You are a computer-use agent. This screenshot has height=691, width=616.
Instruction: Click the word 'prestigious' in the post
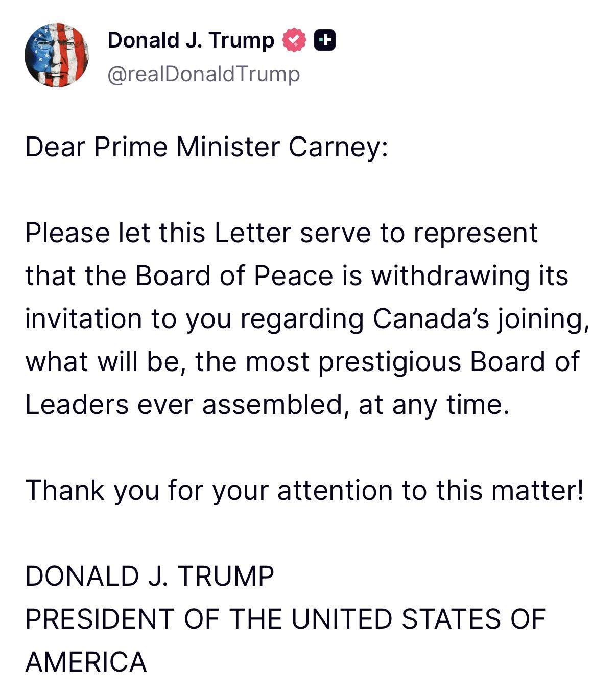pyautogui.click(x=390, y=362)
